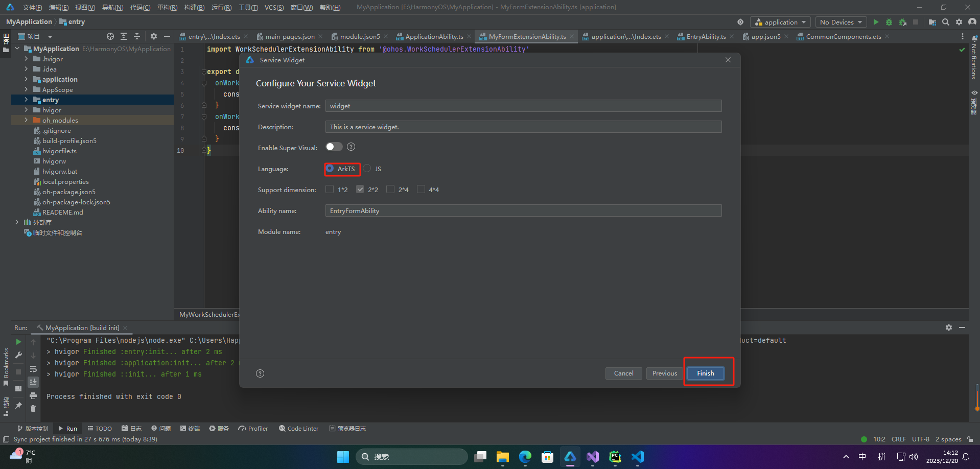The width and height of the screenshot is (980, 469).
Task: Click UTF-8 encoding in status bar
Action: [921, 439]
